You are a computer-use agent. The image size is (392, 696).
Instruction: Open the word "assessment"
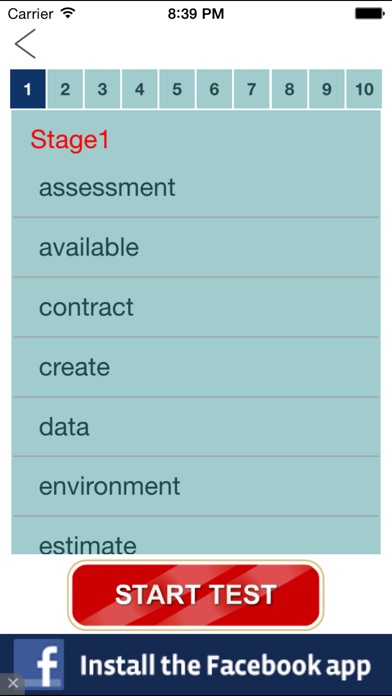click(x=196, y=188)
